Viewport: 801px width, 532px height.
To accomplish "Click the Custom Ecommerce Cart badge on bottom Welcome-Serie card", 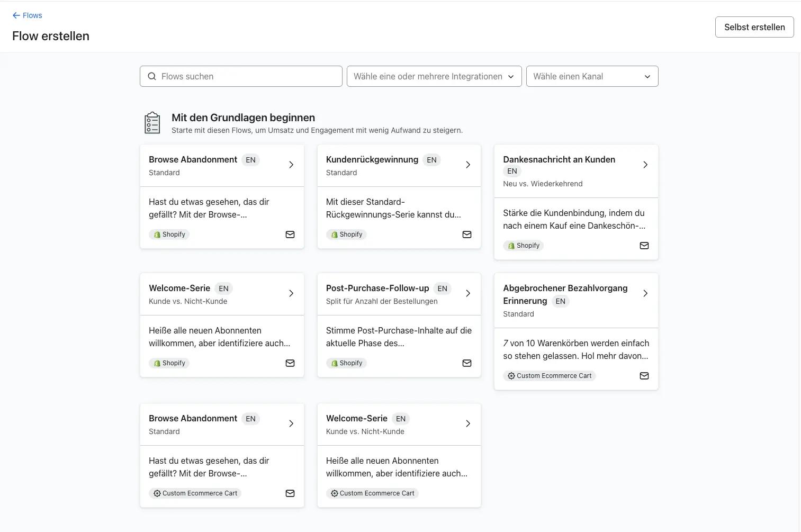I will coord(372,493).
